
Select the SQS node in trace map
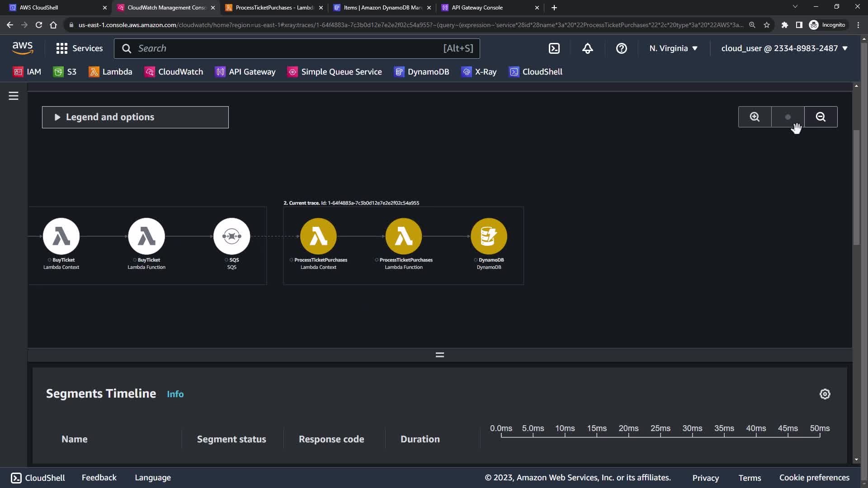(231, 236)
